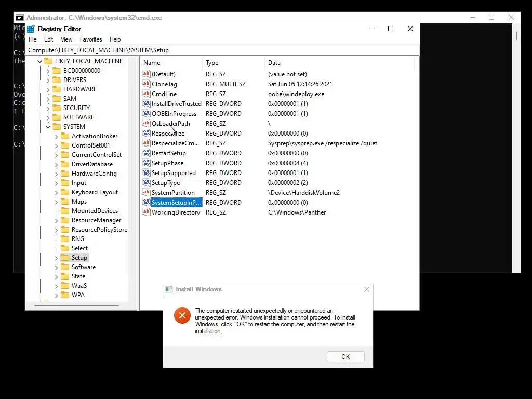
Task: Open the Help menu
Action: click(115, 39)
